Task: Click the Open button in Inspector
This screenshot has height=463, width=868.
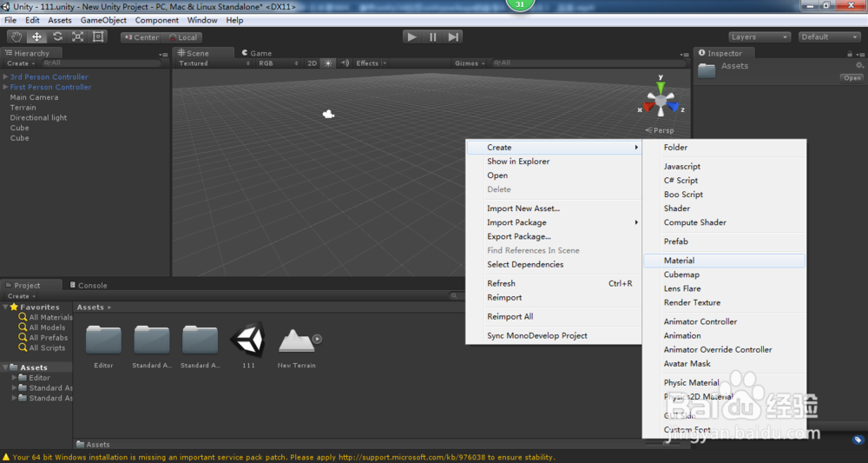Action: point(852,78)
